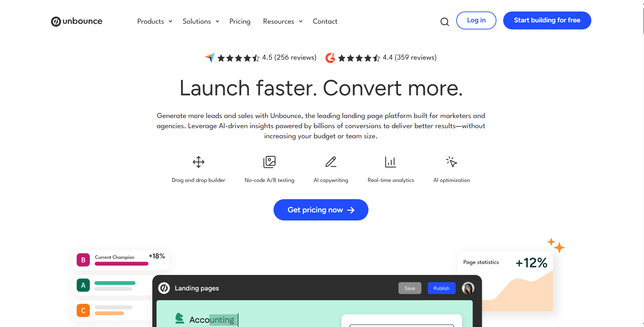
Task: Click the AI copywriting pencil icon
Action: (x=331, y=162)
